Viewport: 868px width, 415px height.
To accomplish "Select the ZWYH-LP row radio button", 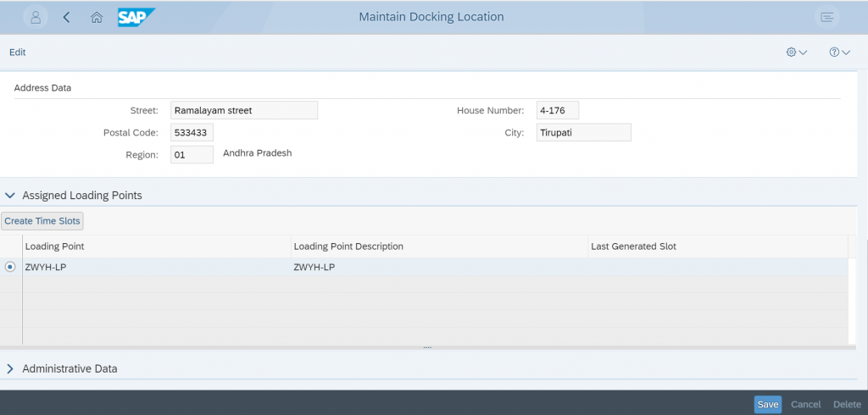I will point(10,267).
